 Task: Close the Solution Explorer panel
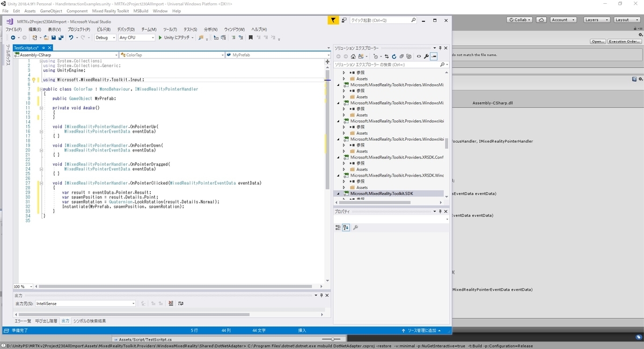(447, 48)
